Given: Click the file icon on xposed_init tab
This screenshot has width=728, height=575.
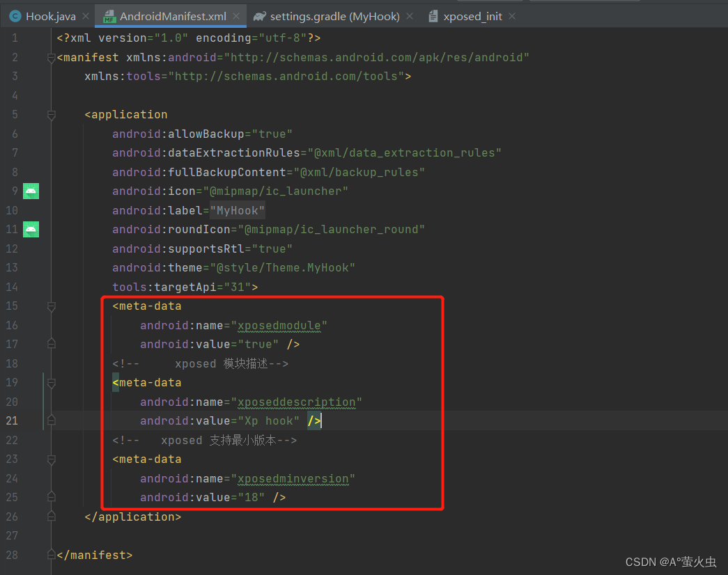Looking at the screenshot, I should [x=433, y=16].
